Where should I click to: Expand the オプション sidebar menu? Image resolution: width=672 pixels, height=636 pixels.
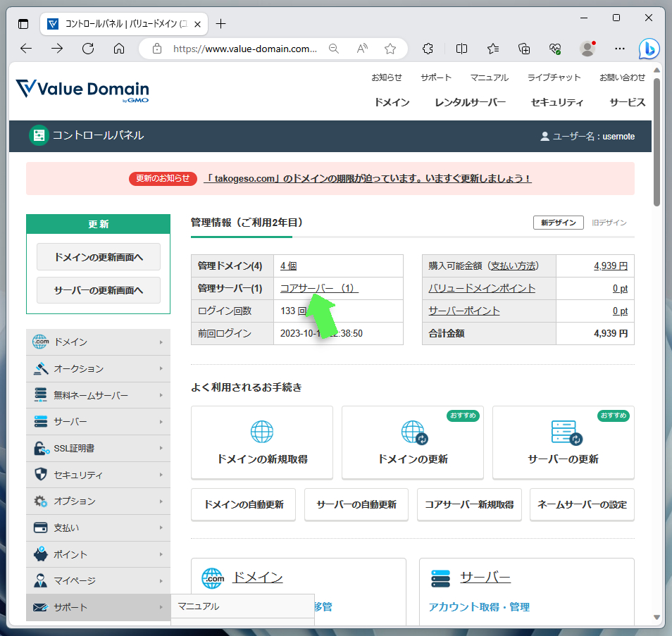(x=98, y=501)
